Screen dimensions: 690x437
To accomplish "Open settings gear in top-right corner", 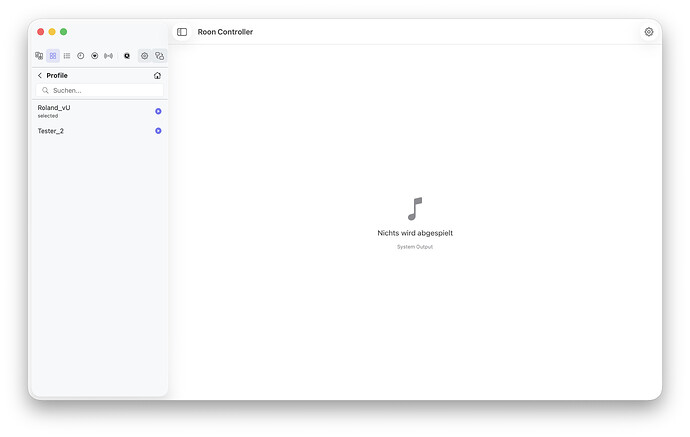I will pos(649,32).
